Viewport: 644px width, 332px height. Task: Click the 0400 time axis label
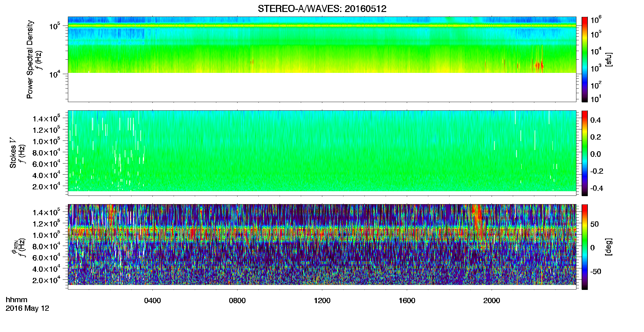coord(152,301)
